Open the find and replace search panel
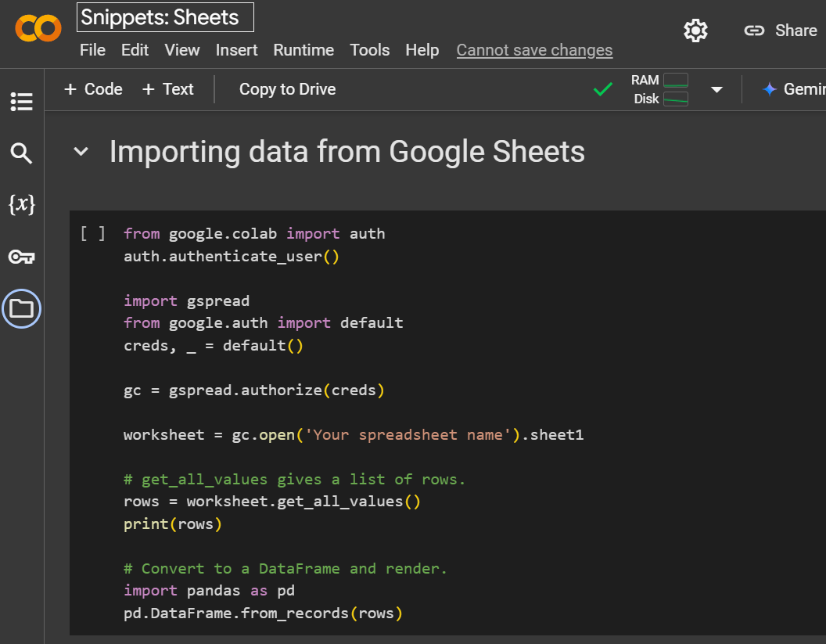Image resolution: width=826 pixels, height=644 pixels. click(22, 153)
